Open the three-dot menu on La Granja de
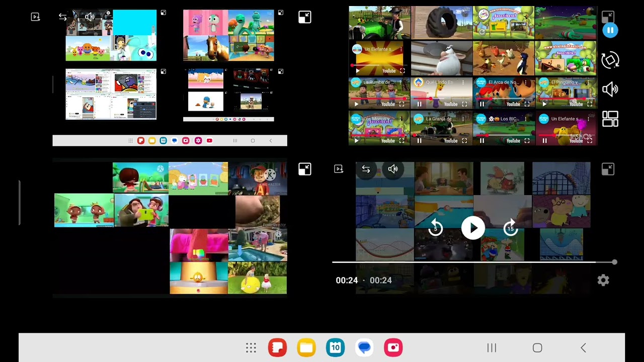Image resolution: width=644 pixels, height=362 pixels. pos(463,119)
